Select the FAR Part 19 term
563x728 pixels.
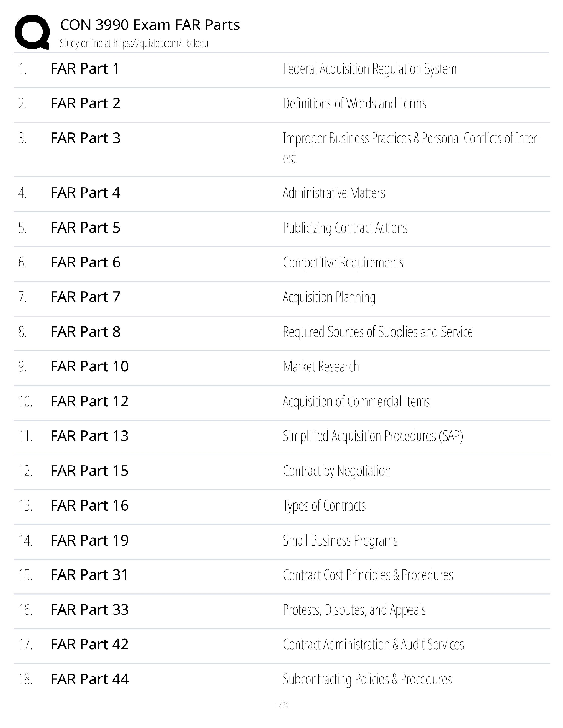click(x=89, y=540)
